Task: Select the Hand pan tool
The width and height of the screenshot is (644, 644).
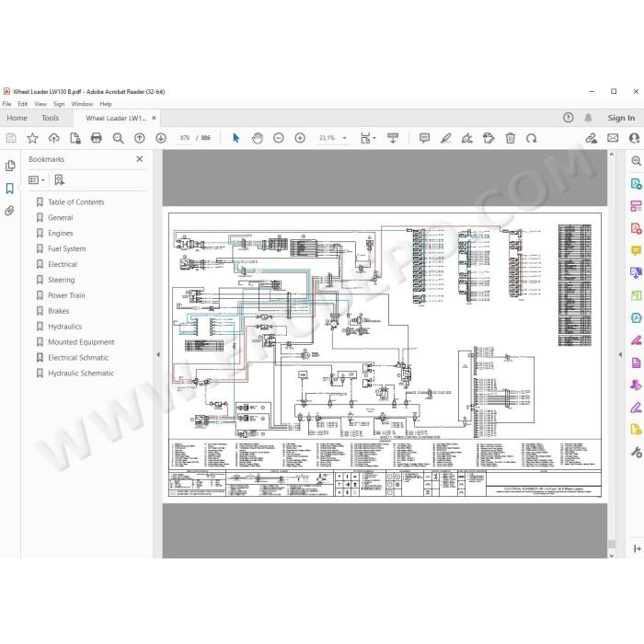Action: (258, 138)
